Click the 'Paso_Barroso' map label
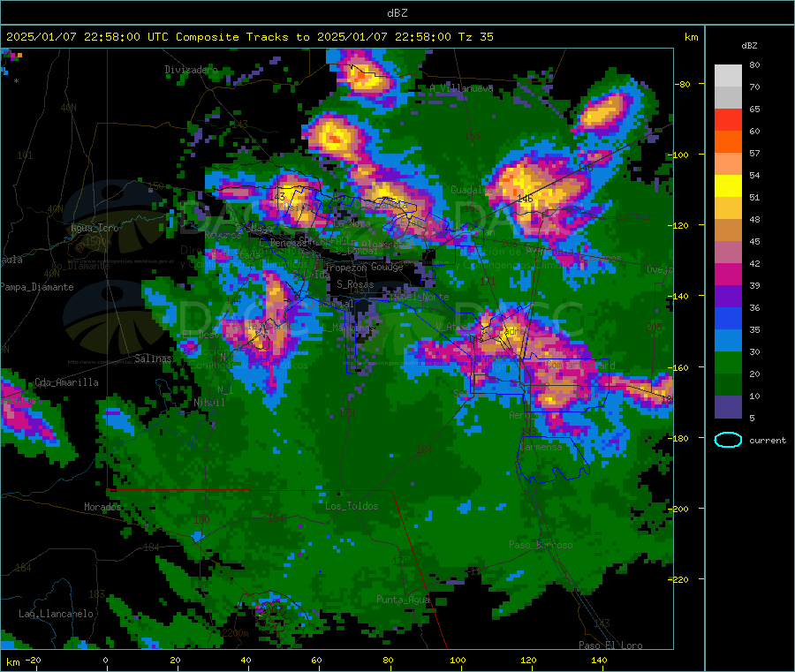Image resolution: width=795 pixels, height=672 pixels. pos(541,545)
